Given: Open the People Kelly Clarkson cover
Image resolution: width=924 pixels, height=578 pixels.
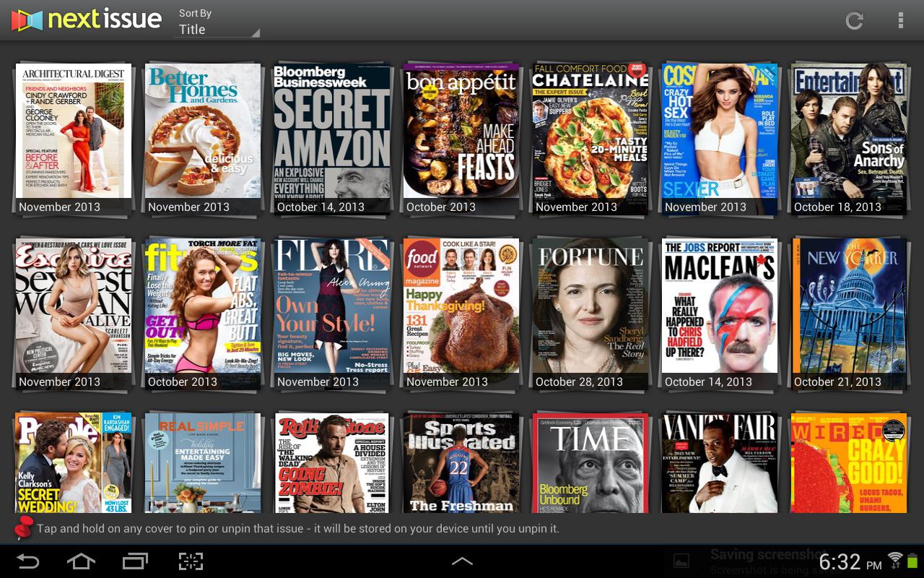Looking at the screenshot, I should point(74,463).
